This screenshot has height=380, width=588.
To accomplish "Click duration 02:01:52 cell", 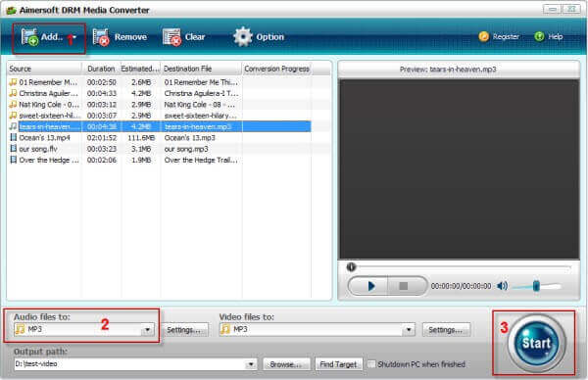I will pos(102,137).
